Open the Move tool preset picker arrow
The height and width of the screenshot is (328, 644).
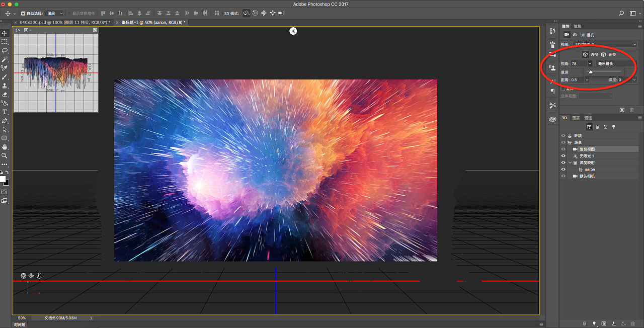[x=14, y=14]
